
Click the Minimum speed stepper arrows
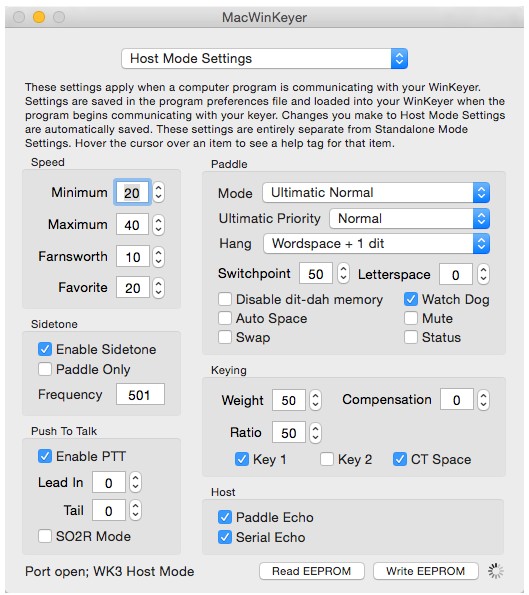(x=159, y=192)
